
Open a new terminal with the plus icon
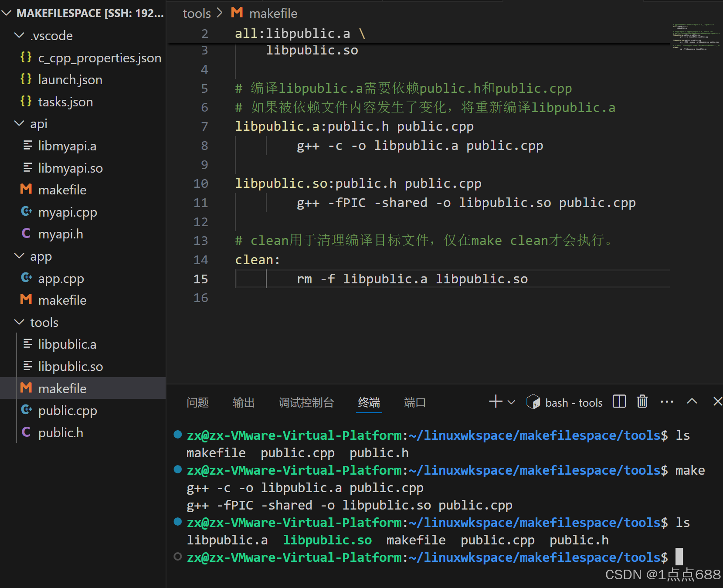(495, 401)
